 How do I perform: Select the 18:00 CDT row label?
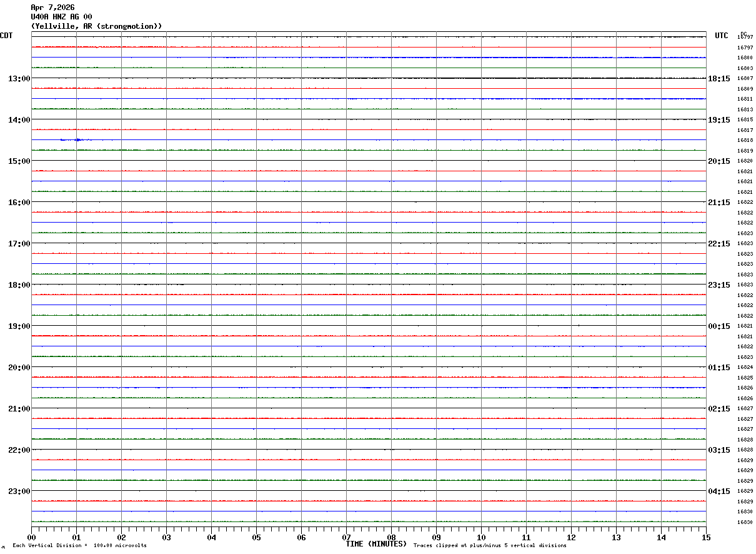19,285
